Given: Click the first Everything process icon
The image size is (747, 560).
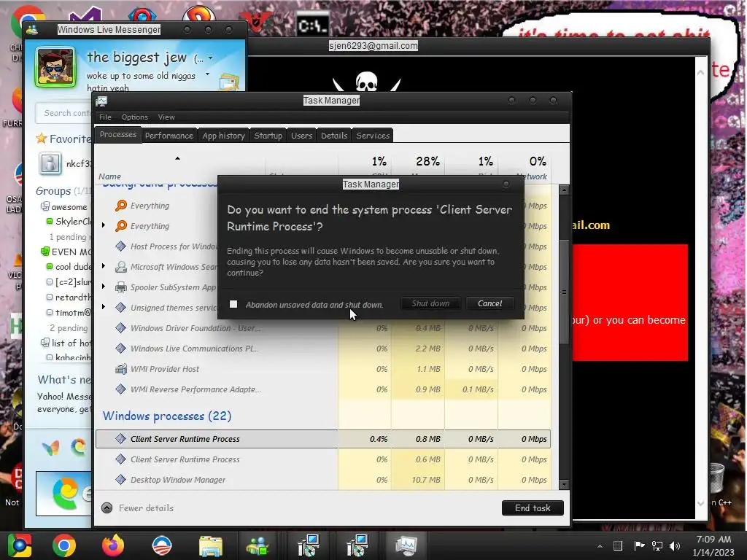Looking at the screenshot, I should pyautogui.click(x=121, y=205).
